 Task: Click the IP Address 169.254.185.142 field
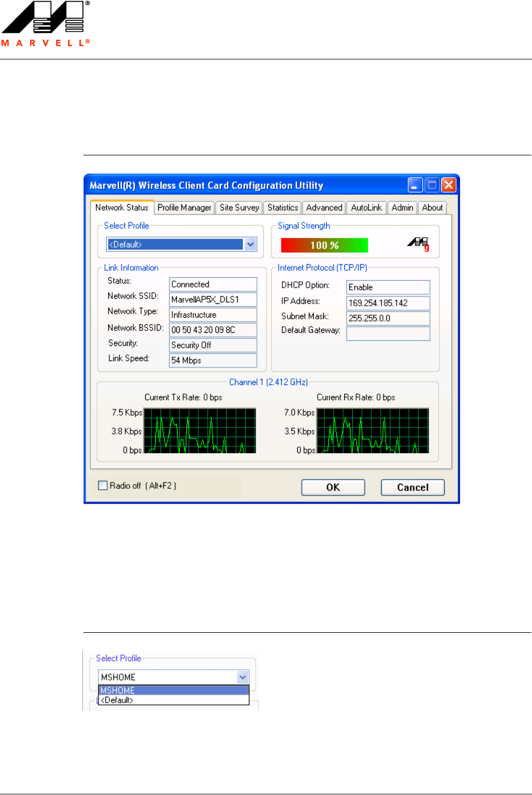pos(389,303)
